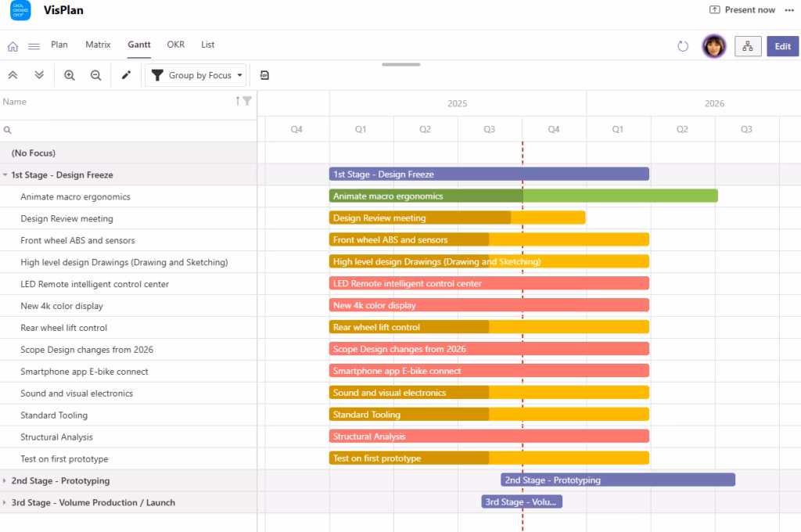This screenshot has height=532, width=801.
Task: Zoom out of the Gantt timeline
Action: coord(95,75)
